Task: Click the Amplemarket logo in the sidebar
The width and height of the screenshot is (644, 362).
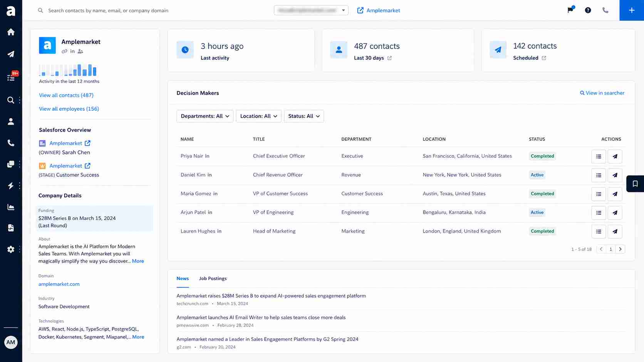Action: pyautogui.click(x=11, y=11)
